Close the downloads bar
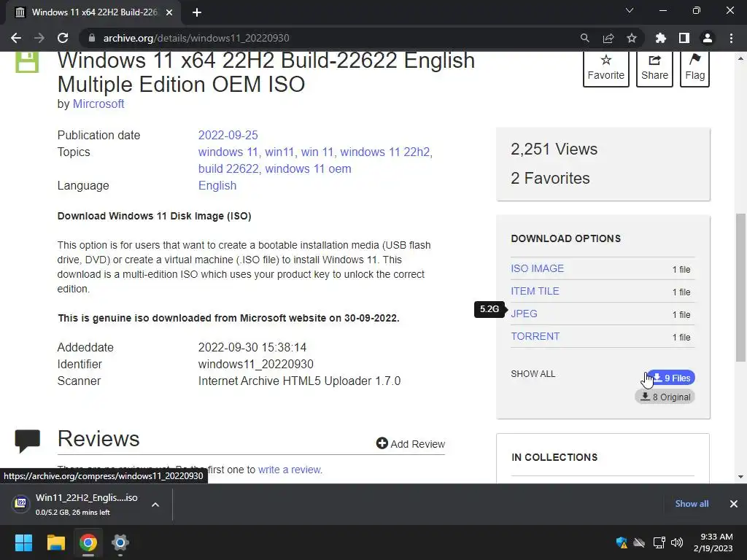Viewport: 747px width, 560px height. point(734,504)
